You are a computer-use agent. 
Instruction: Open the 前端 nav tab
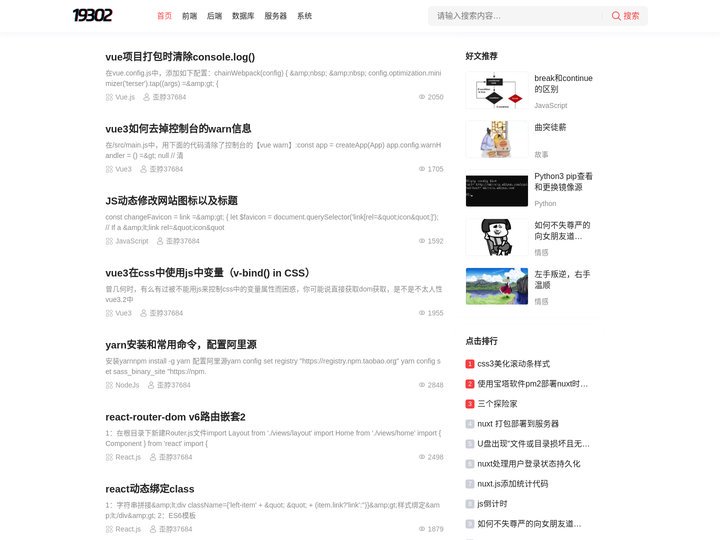(190, 16)
